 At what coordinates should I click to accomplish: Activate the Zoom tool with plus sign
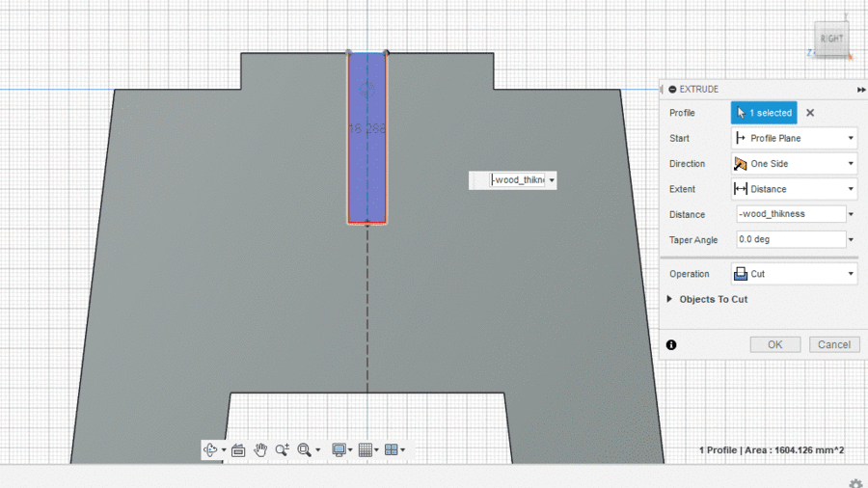click(283, 449)
